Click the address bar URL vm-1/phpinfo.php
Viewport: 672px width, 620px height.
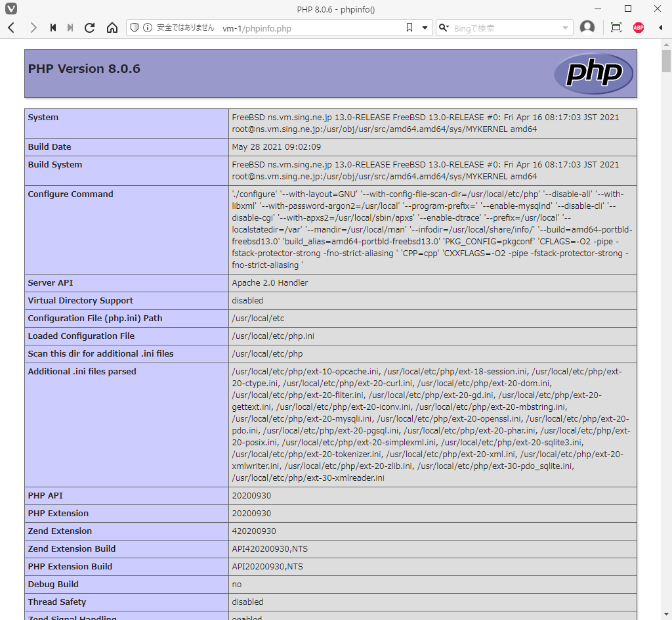click(257, 28)
